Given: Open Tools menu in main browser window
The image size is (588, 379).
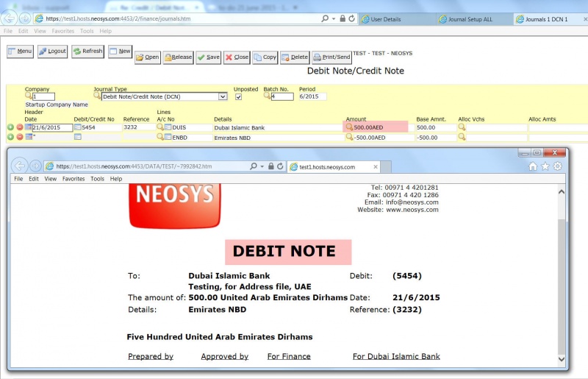Looking at the screenshot, I should click(x=87, y=31).
